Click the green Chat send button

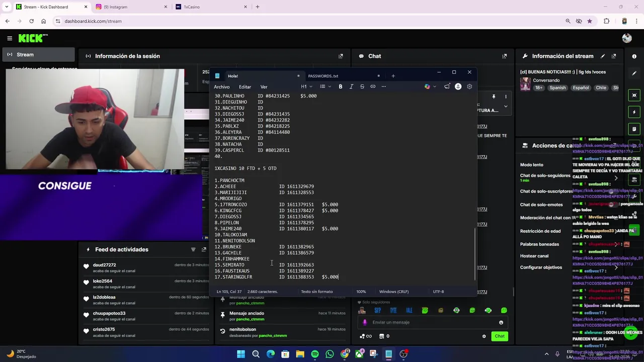click(499, 336)
